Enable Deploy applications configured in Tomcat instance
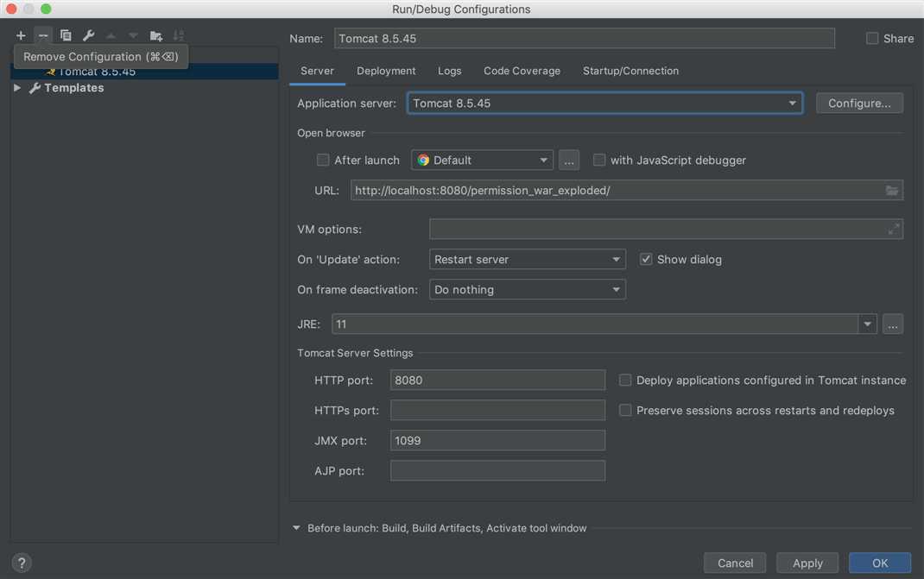This screenshot has height=579, width=924. 625,380
